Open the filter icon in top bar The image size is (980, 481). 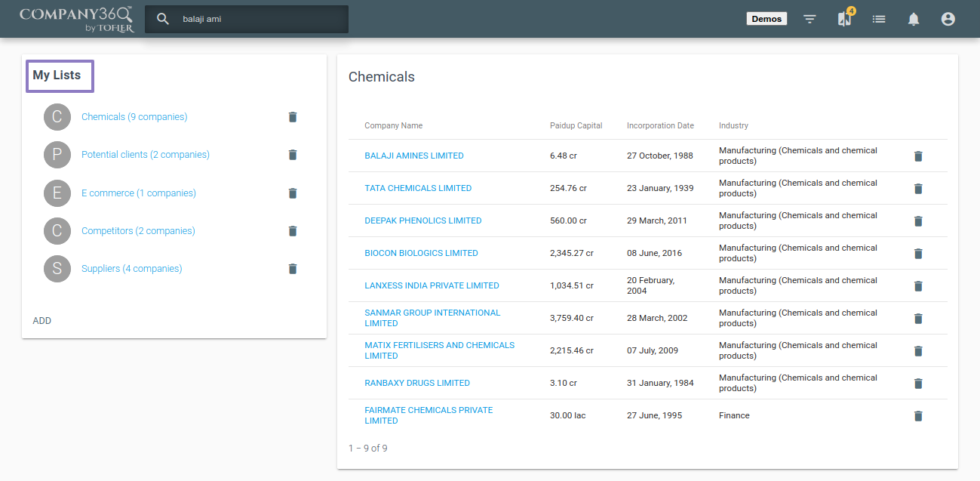tap(809, 19)
